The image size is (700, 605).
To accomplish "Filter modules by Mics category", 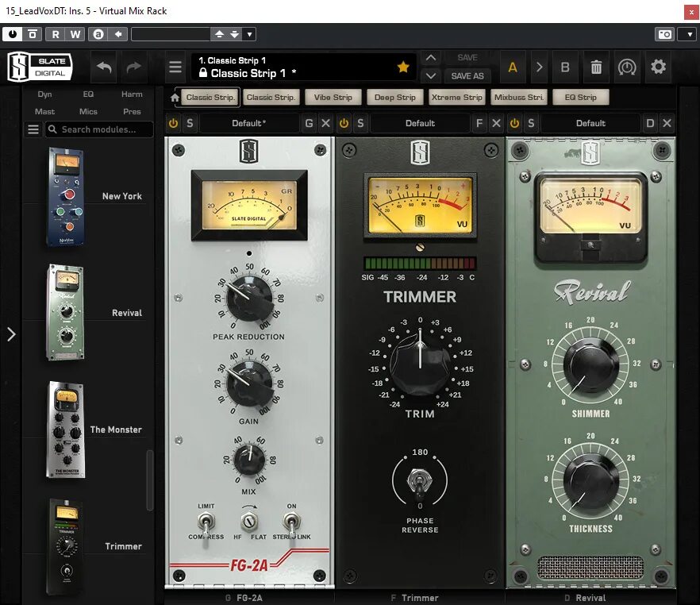I will [88, 112].
